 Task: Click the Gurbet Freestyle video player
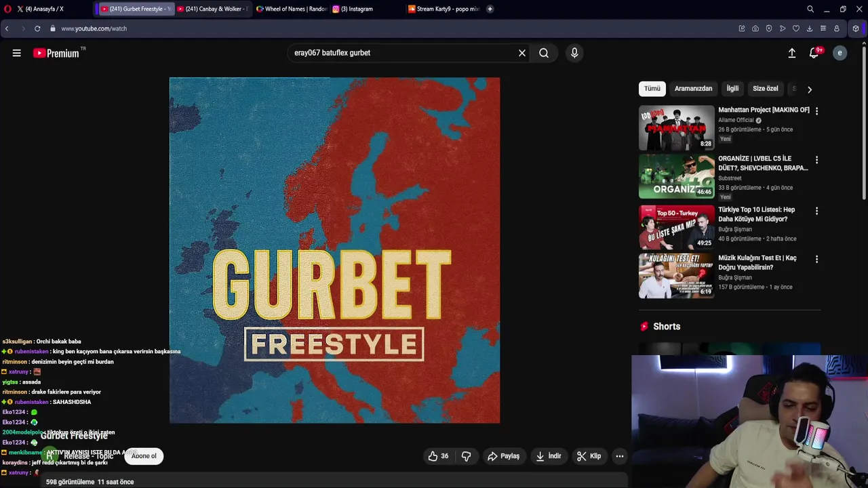point(334,250)
